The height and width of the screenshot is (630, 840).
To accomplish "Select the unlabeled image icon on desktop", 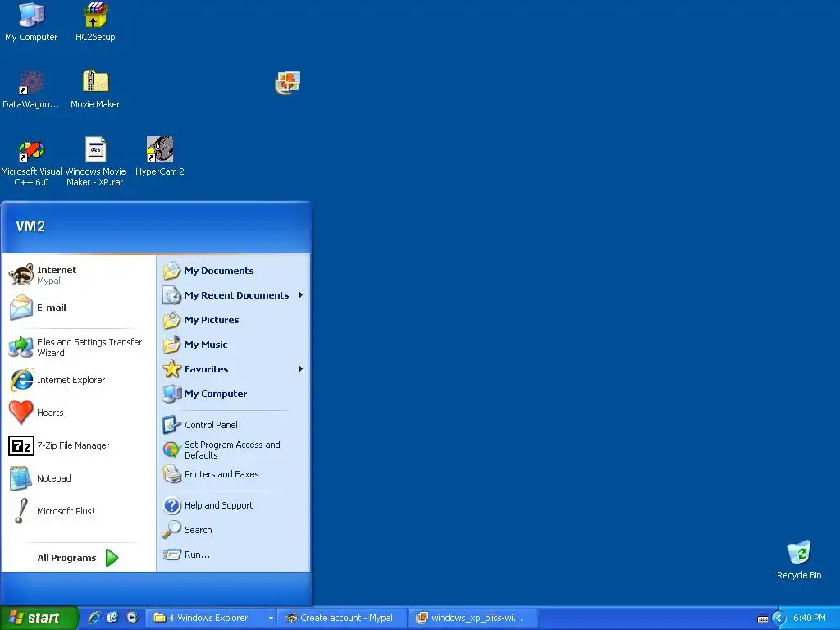I will point(288,83).
